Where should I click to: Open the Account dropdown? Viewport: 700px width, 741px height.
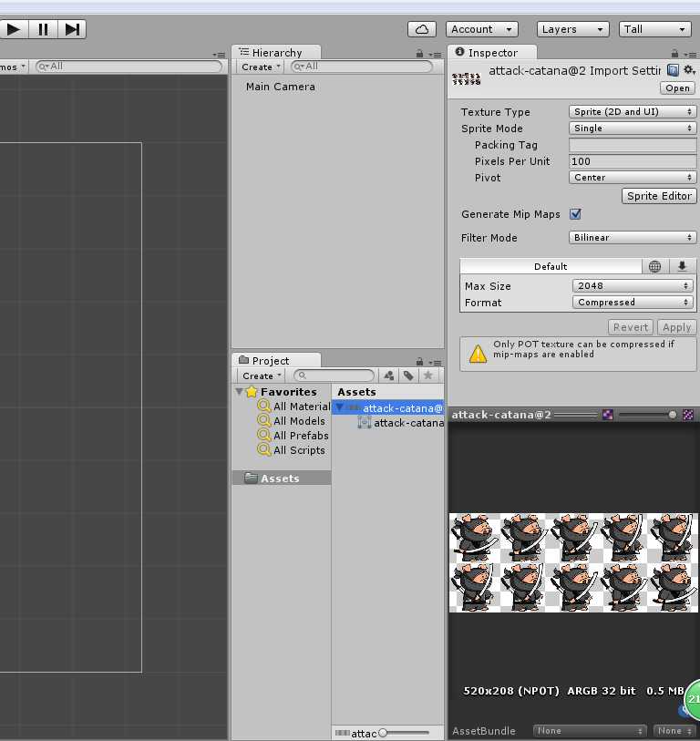[x=481, y=29]
